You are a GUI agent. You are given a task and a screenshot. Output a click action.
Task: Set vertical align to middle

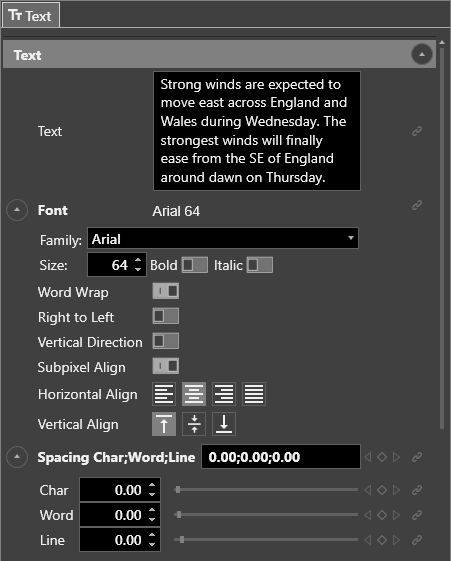pyautogui.click(x=194, y=424)
